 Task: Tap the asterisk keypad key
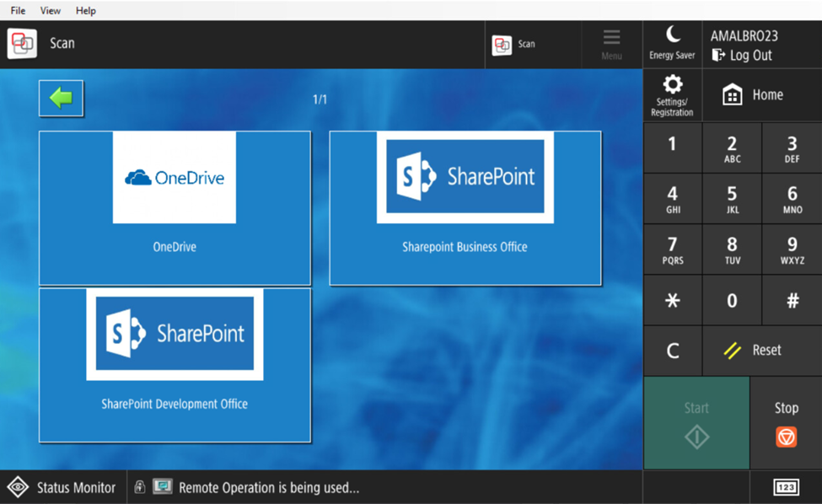[673, 301]
